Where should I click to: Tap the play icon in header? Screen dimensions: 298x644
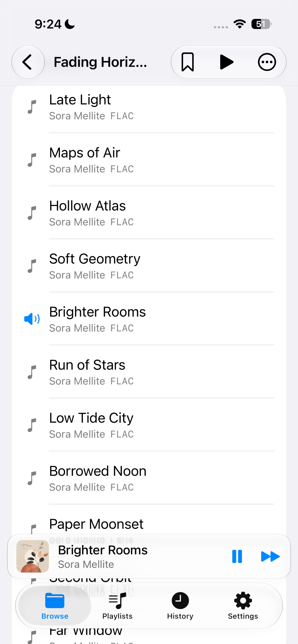[x=227, y=62]
